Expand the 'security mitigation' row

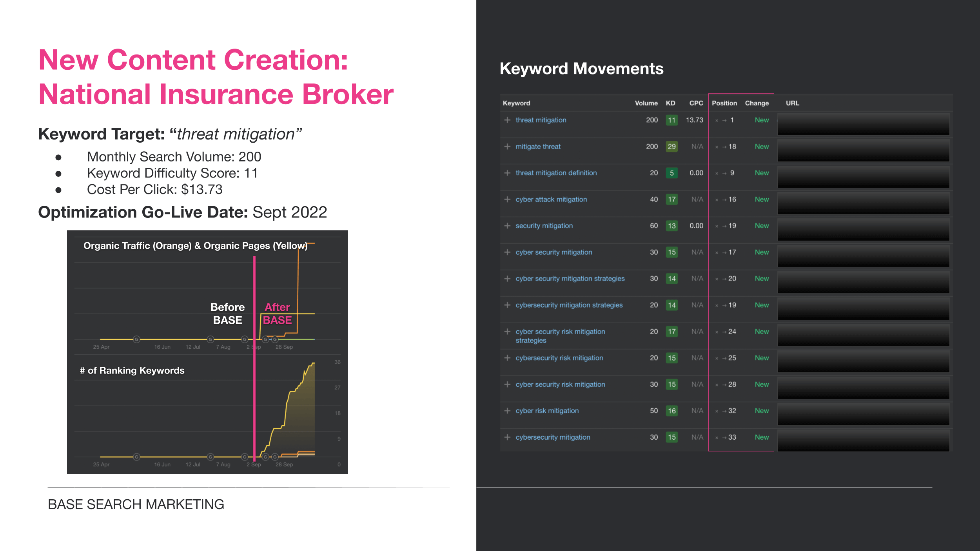(x=507, y=226)
